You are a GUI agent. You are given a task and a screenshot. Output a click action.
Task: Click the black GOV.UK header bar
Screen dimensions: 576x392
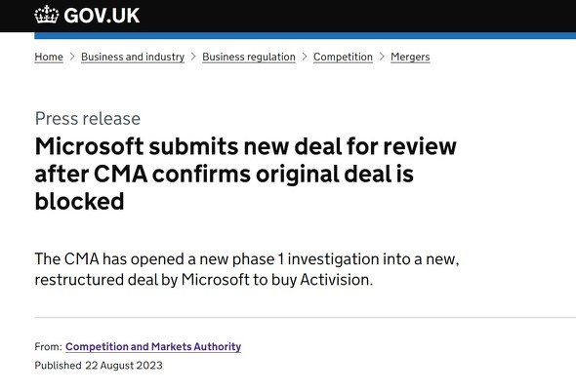click(288, 16)
